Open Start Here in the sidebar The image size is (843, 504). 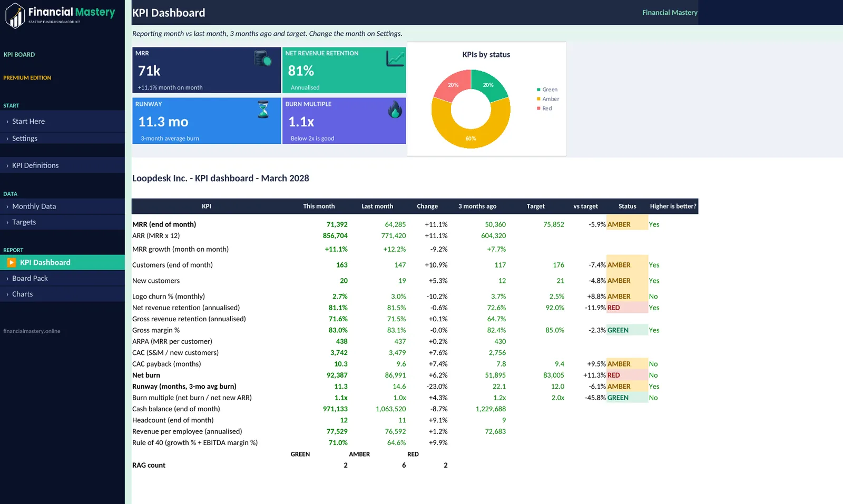tap(62, 121)
